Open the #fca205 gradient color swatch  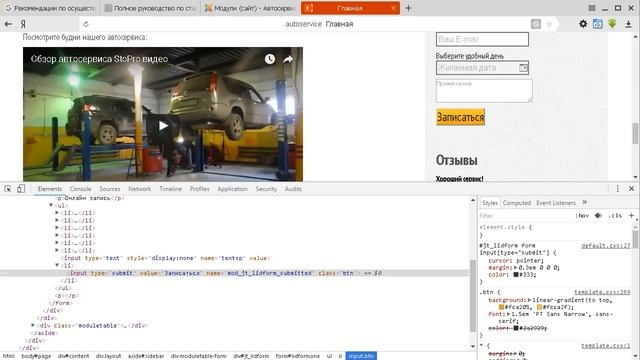tap(501, 307)
